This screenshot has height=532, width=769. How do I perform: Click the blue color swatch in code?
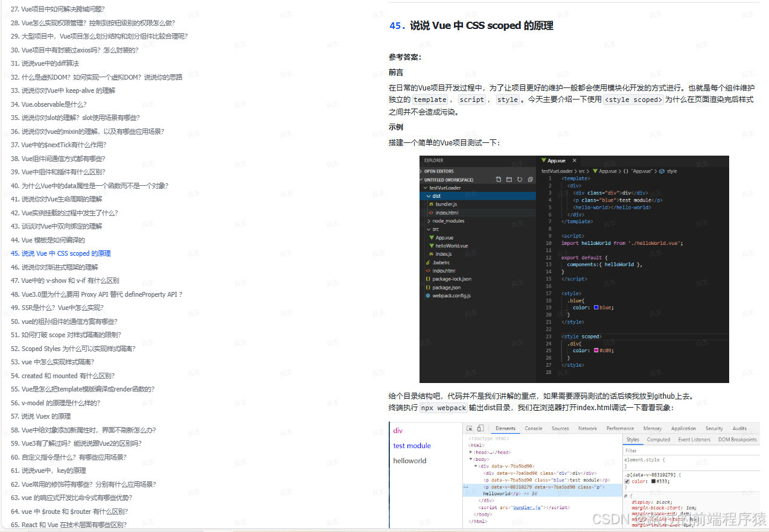click(x=596, y=307)
